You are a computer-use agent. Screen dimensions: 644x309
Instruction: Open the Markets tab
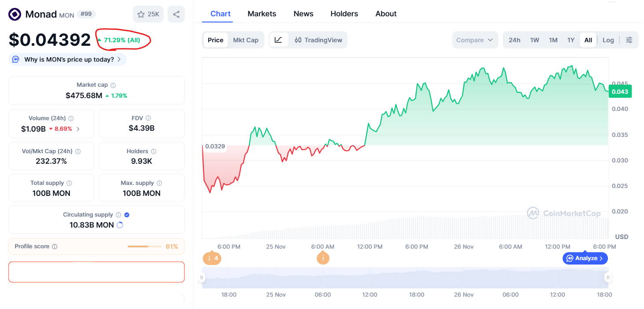262,14
